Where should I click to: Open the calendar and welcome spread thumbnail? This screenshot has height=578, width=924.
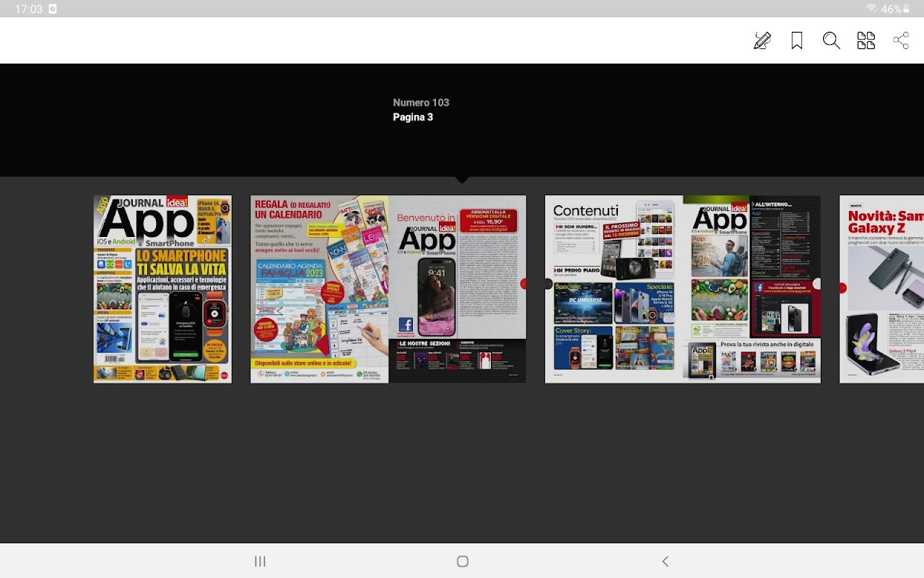point(388,289)
